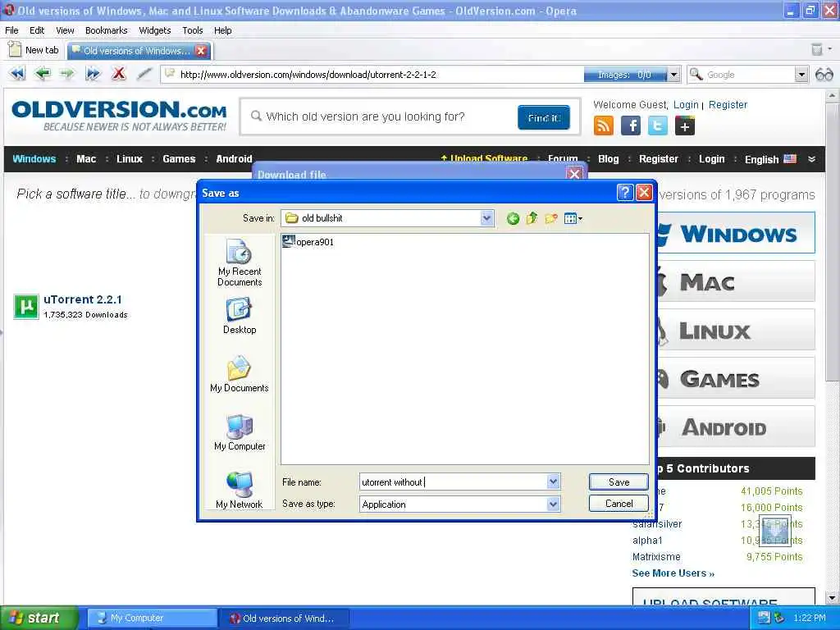
Task: Open the Login link near Welcome Guest
Action: point(686,105)
